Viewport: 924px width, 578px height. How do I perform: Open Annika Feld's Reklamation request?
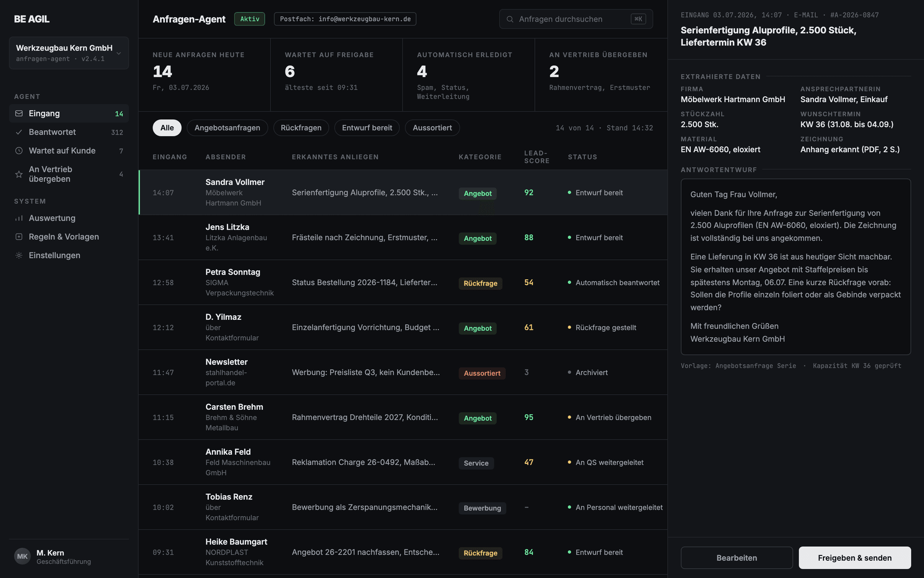[403, 462]
